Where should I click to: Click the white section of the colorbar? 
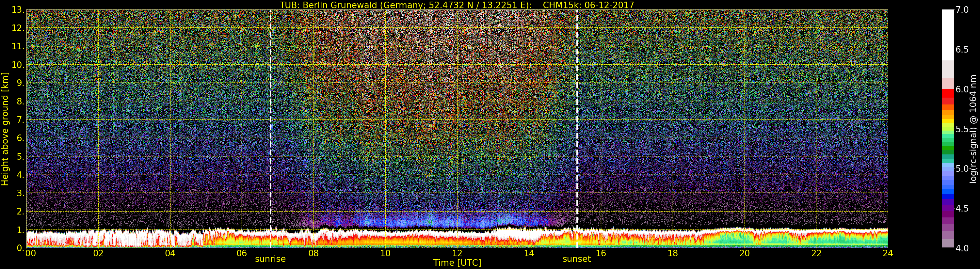pos(948,35)
